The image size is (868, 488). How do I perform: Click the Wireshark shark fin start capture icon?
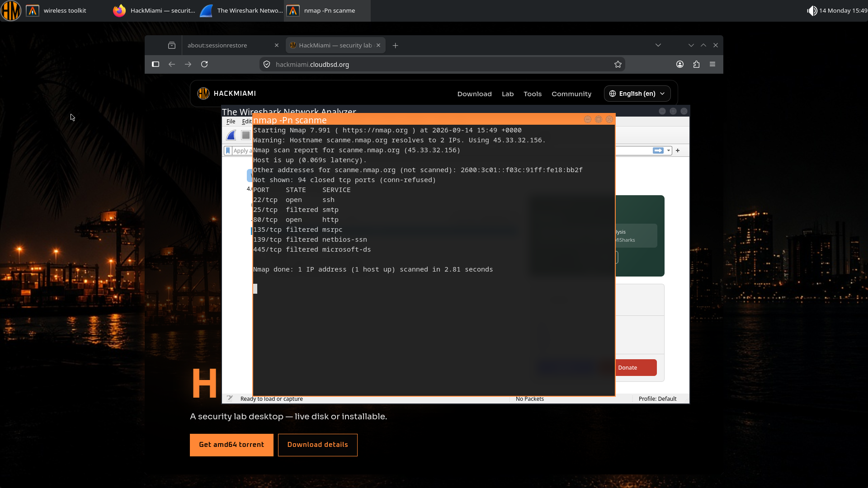coord(231,135)
